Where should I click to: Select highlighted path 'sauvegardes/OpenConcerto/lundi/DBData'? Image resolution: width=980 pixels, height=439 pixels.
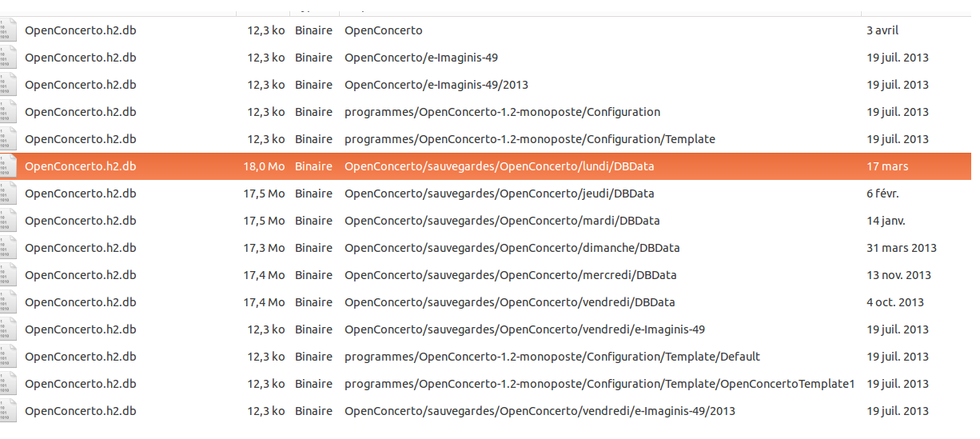tap(500, 166)
